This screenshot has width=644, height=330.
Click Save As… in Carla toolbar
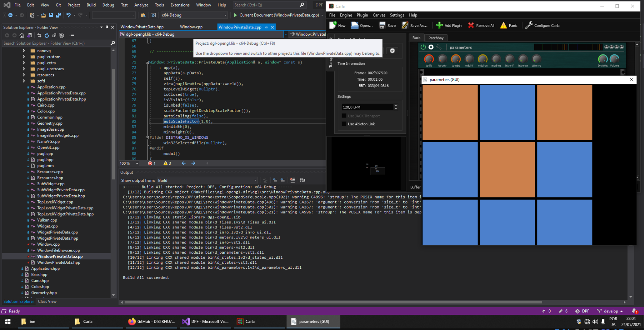click(x=415, y=25)
